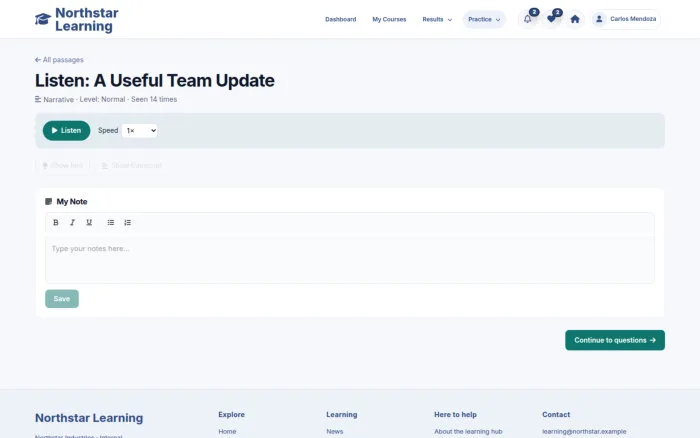This screenshot has height=438, width=700.
Task: Click the Northstar Learning header brand text
Action: (87, 19)
